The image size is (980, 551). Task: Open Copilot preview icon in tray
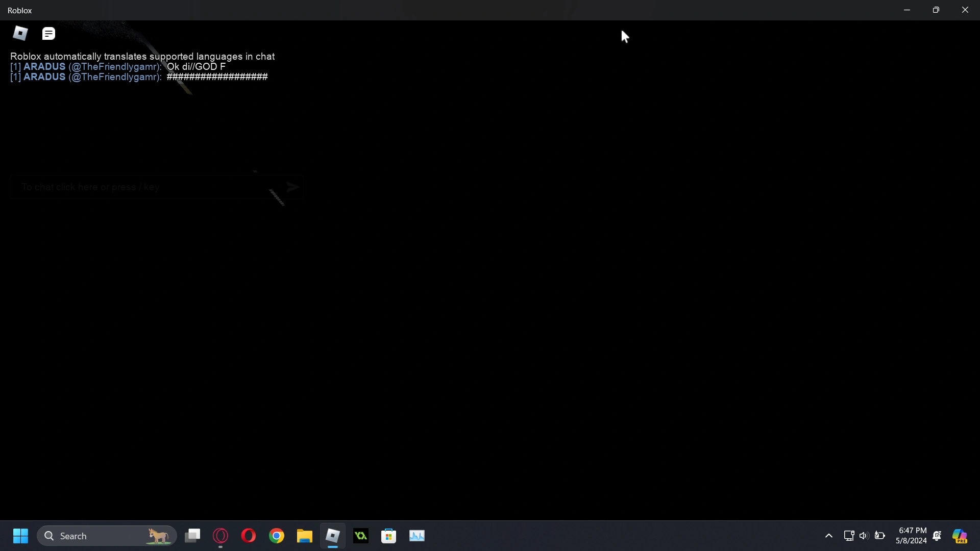(x=961, y=536)
